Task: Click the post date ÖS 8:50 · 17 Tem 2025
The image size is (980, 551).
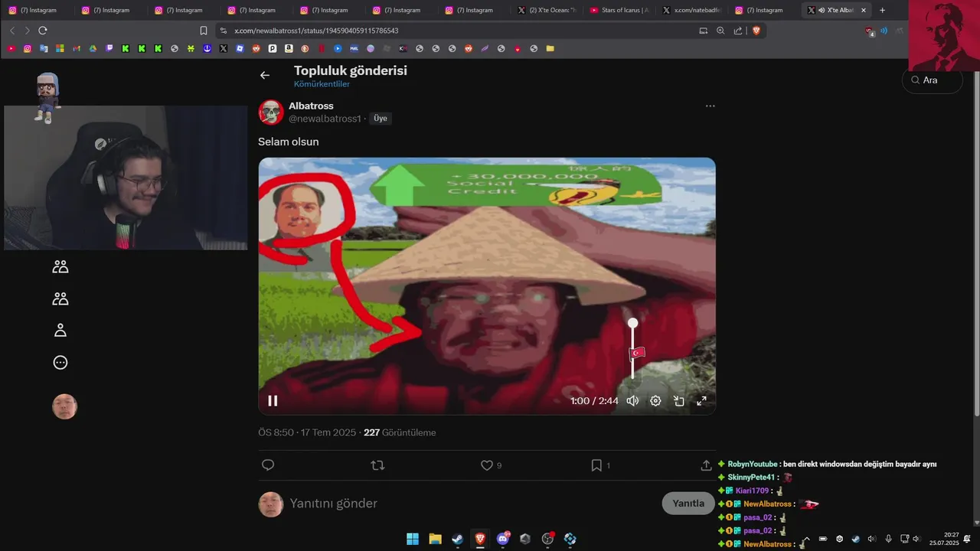Action: pos(307,432)
